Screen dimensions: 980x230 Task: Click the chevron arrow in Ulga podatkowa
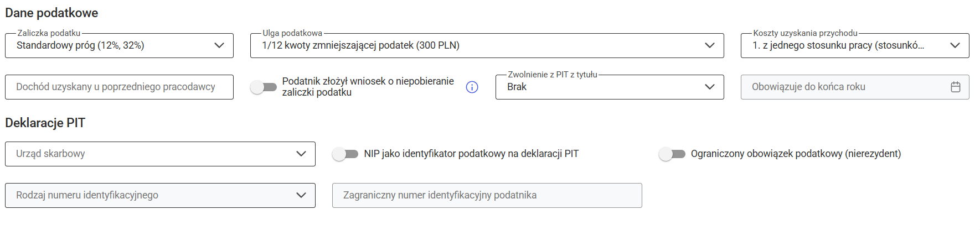pyautogui.click(x=709, y=46)
